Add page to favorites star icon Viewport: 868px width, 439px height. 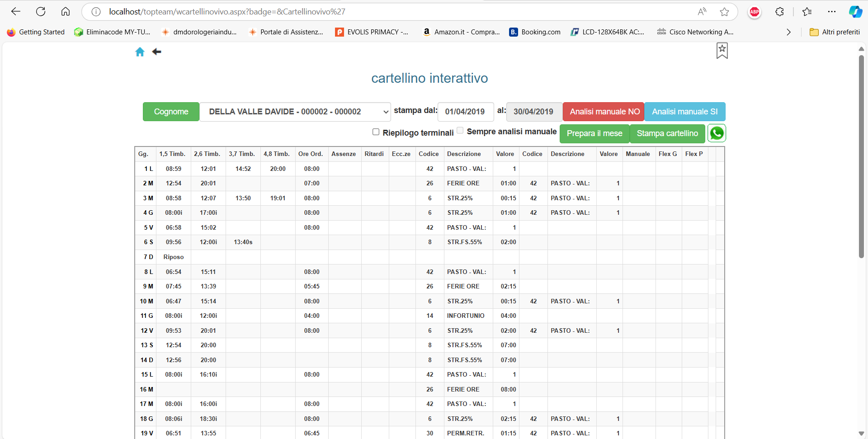[x=724, y=12]
